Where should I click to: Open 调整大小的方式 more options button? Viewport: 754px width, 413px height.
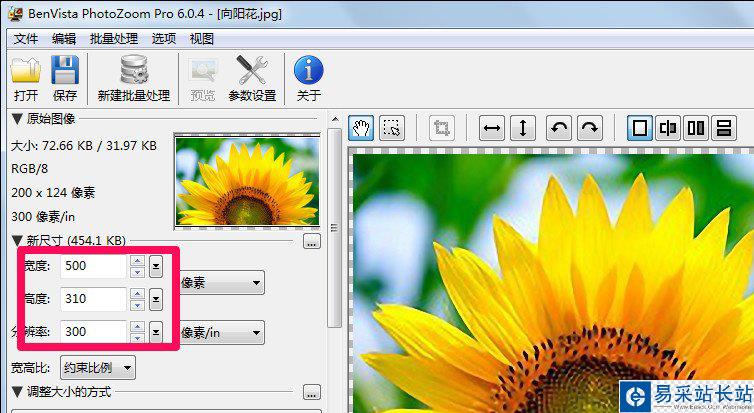pos(312,392)
